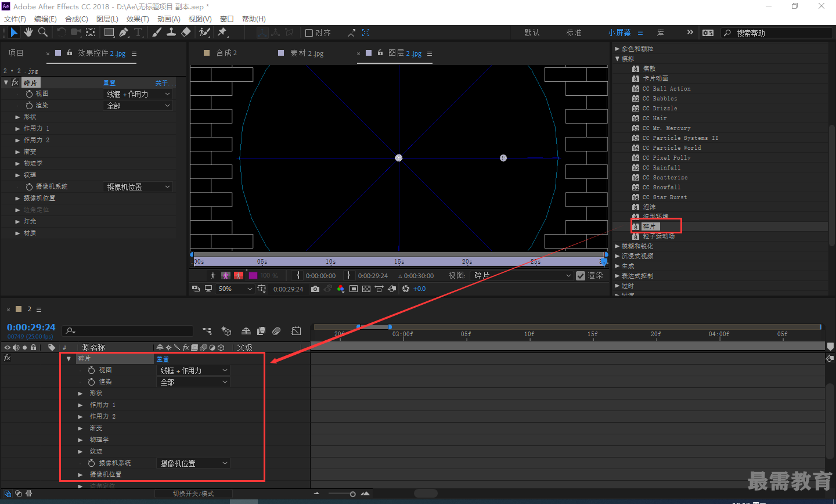Viewport: 836px width, 504px height.
Task: Click 重置 link in effect controls
Action: pyautogui.click(x=109, y=83)
